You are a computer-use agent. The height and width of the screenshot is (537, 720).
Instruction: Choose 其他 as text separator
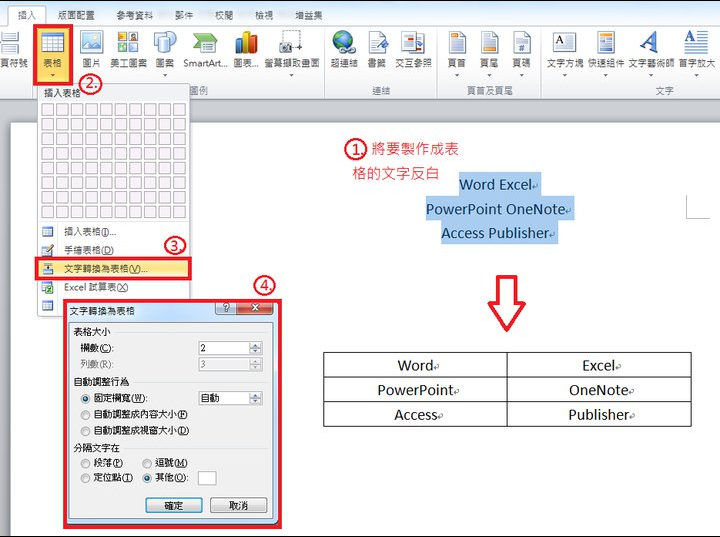click(147, 478)
